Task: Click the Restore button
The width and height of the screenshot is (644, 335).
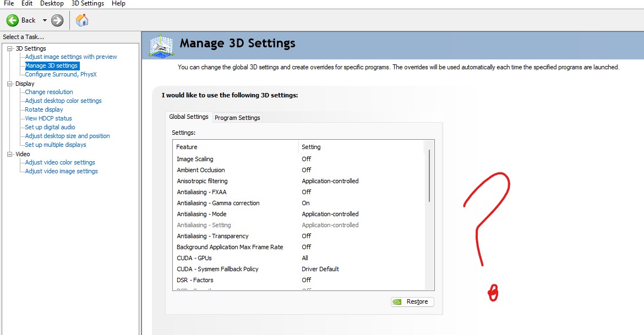Action: [x=412, y=301]
